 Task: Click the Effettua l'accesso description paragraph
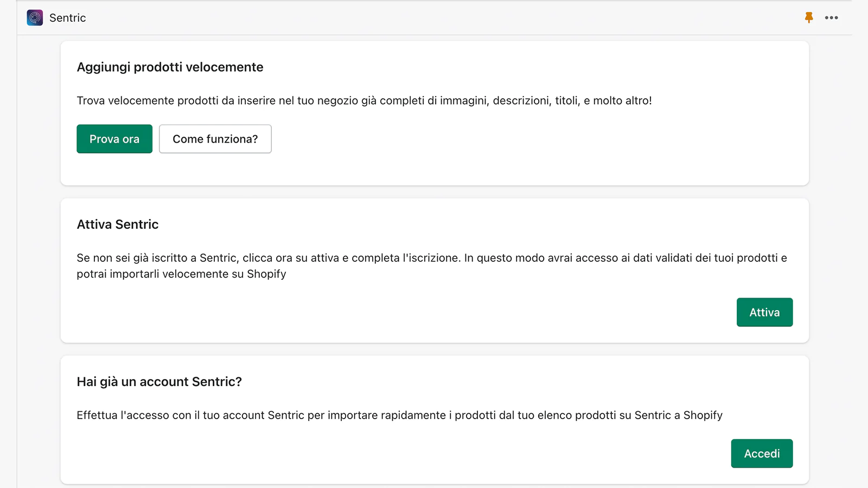point(399,415)
